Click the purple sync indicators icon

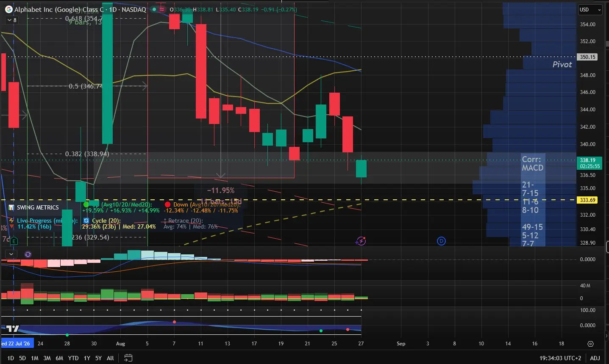[28, 254]
